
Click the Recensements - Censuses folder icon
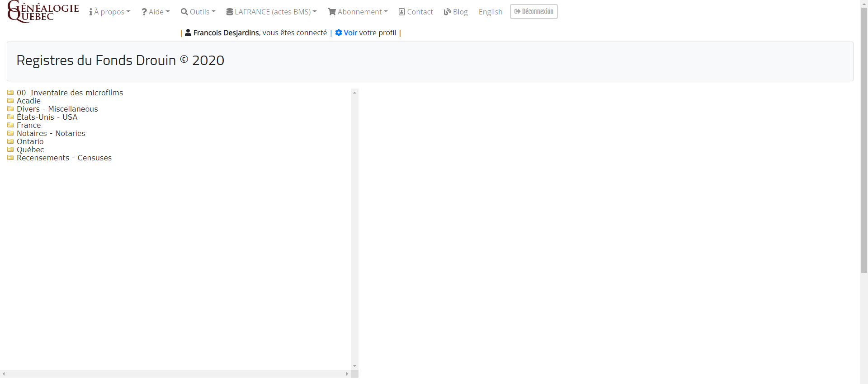coord(10,158)
